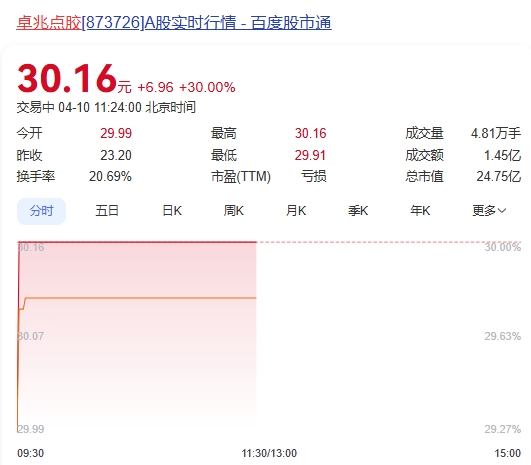This screenshot has width=531, height=465.
Task: Click the 今开 value 29.99
Action: pyautogui.click(x=116, y=133)
